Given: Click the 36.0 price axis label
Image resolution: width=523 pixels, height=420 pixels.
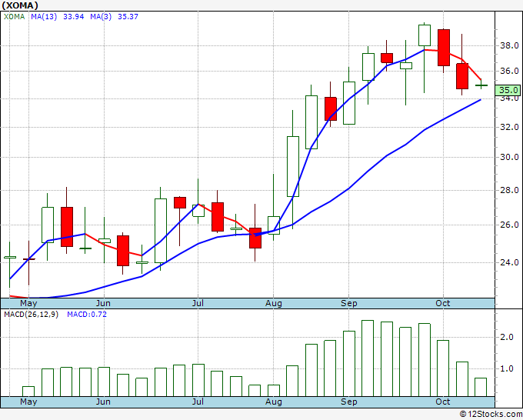Looking at the screenshot, I should 509,71.
